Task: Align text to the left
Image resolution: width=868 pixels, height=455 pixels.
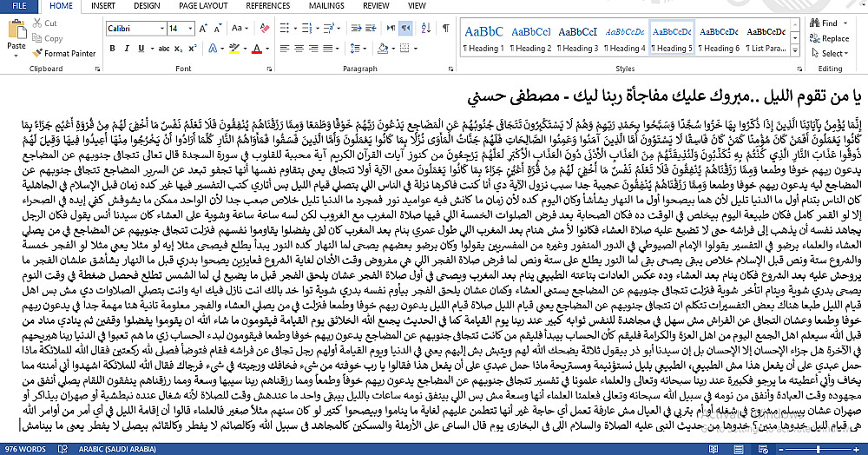Action: 285,49
